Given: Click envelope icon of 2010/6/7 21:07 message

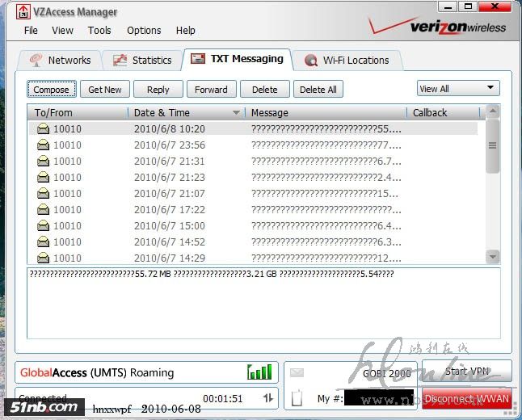Looking at the screenshot, I should pos(44,193).
